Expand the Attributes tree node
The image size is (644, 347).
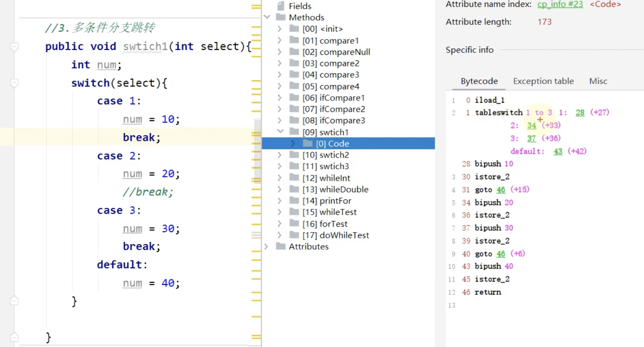pos(266,247)
